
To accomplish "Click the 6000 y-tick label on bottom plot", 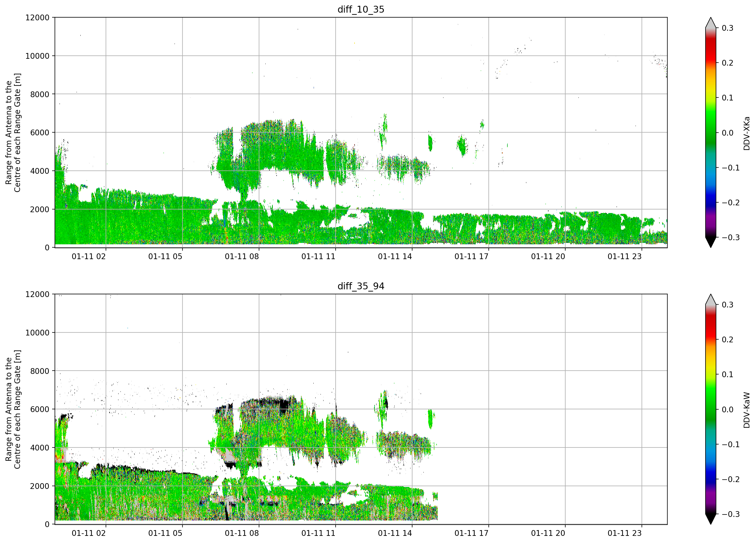I will pyautogui.click(x=40, y=409).
